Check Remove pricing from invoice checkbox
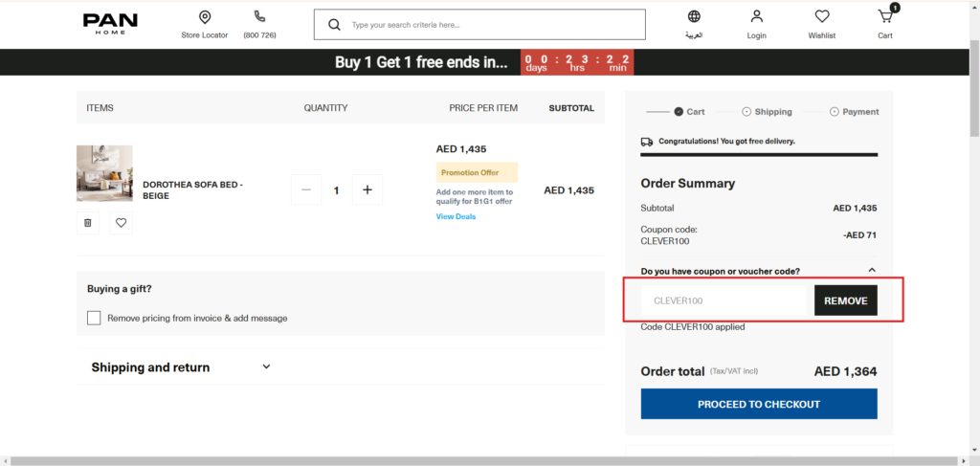This screenshot has width=980, height=466. pyautogui.click(x=94, y=318)
